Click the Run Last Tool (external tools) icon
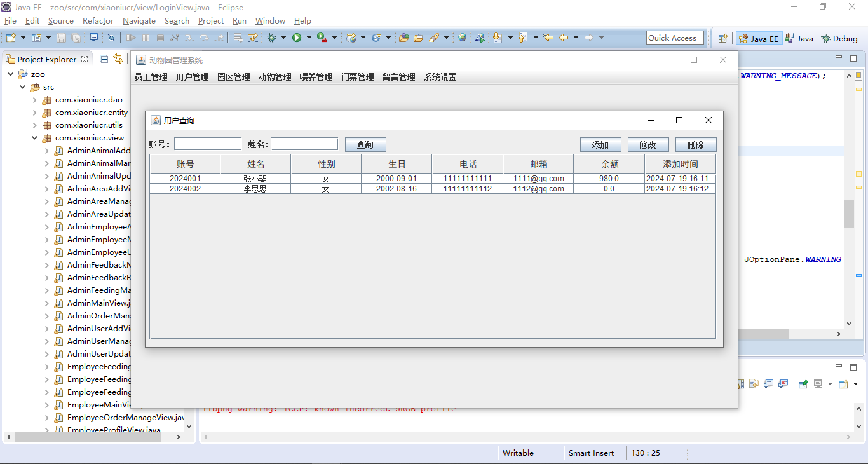868x464 pixels. pos(322,38)
